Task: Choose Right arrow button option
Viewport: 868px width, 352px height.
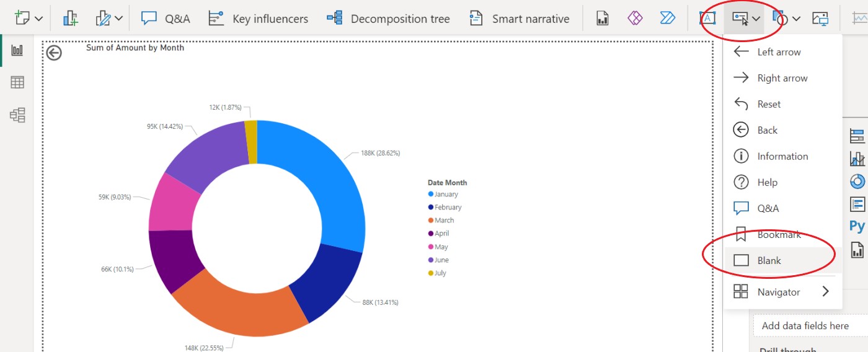Action: pyautogui.click(x=782, y=78)
